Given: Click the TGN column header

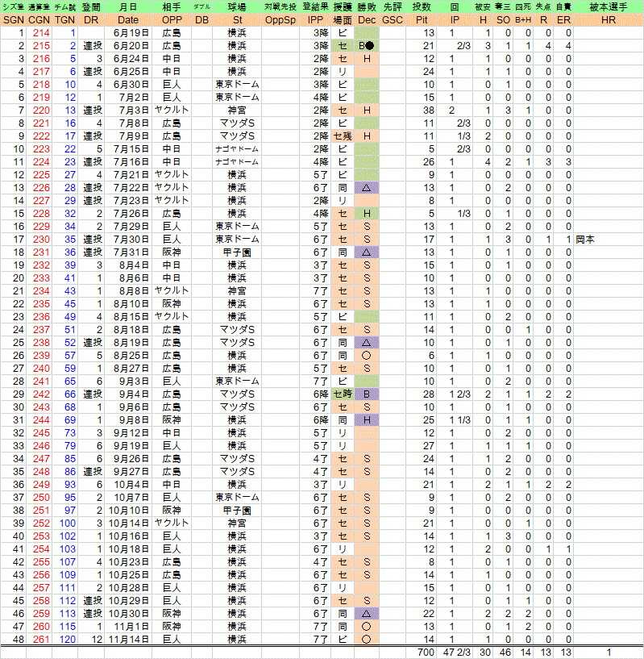Looking at the screenshot, I should 64,19.
